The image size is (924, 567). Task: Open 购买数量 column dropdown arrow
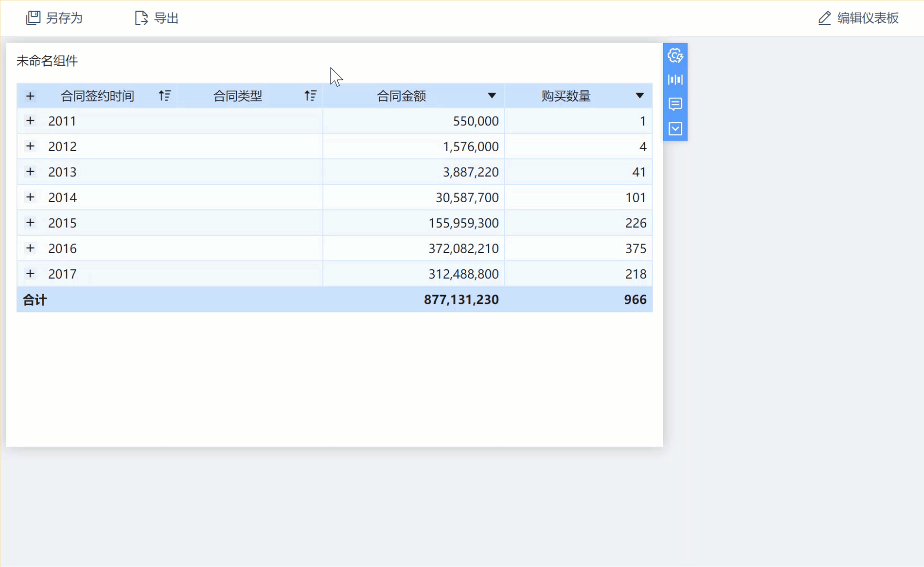(x=639, y=96)
